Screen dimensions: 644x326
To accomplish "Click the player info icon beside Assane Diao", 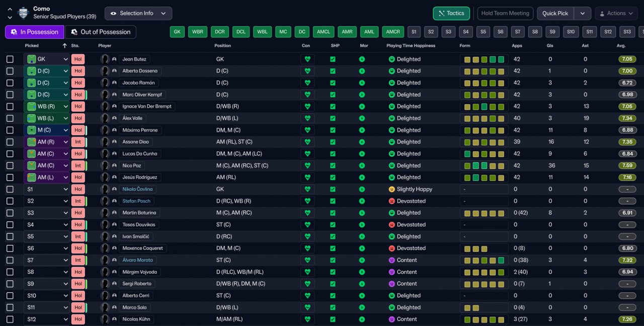I will click(x=114, y=142).
